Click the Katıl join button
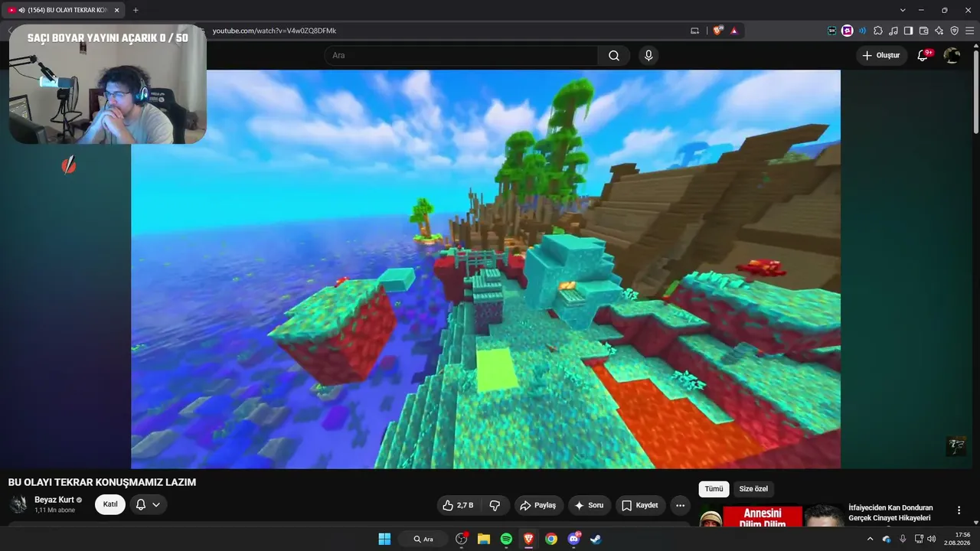980x551 pixels. pos(110,504)
